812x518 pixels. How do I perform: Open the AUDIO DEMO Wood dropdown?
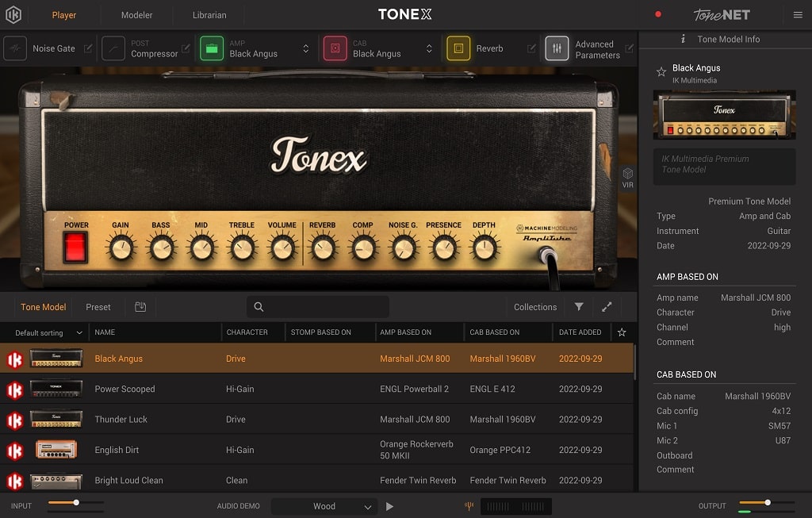(x=324, y=506)
